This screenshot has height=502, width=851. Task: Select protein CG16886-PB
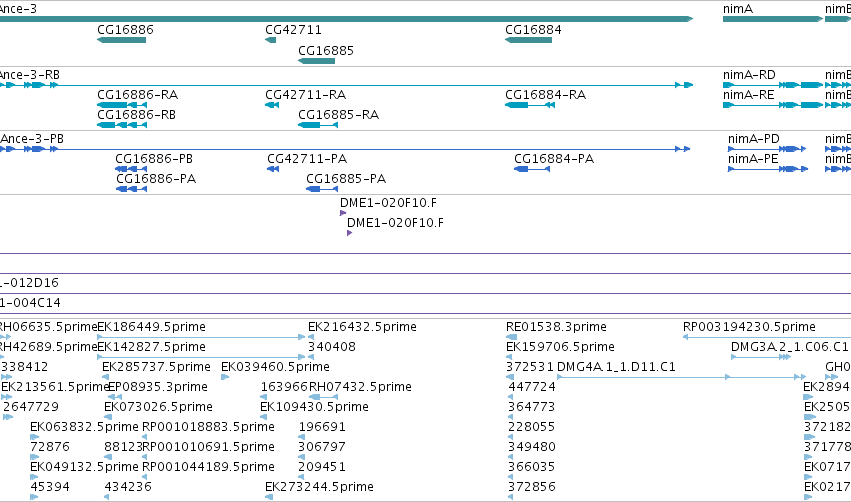click(x=131, y=169)
